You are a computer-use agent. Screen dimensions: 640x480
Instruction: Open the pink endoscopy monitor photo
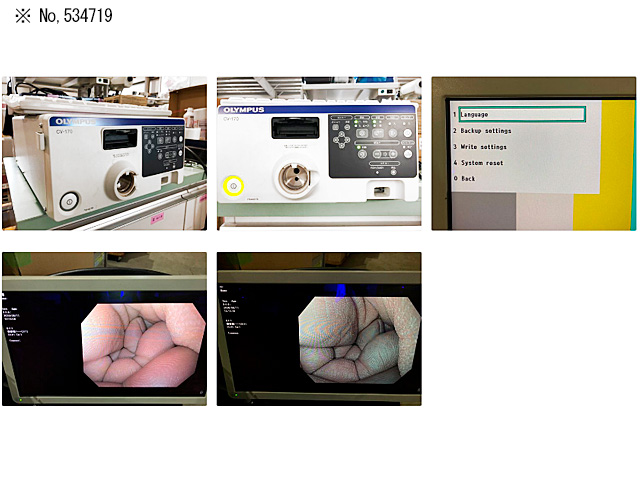[104, 329]
